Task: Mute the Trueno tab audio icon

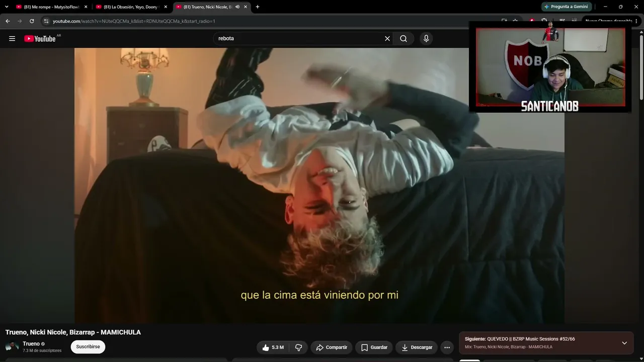Action: point(237,7)
